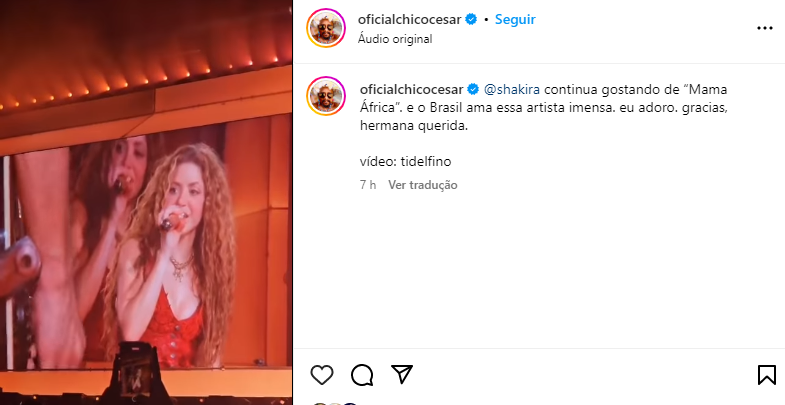This screenshot has height=405, width=785.
Task: Click the oficialchicocesar username in header
Action: pyautogui.click(x=410, y=20)
